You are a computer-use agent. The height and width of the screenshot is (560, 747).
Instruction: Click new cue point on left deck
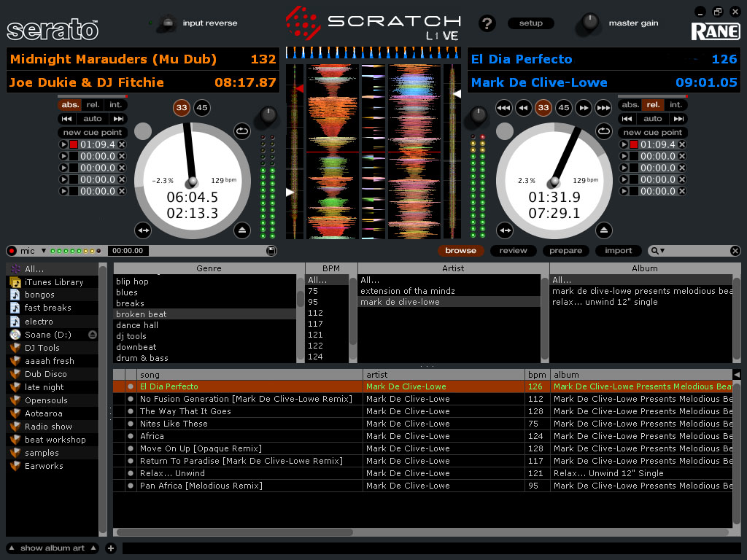93,133
